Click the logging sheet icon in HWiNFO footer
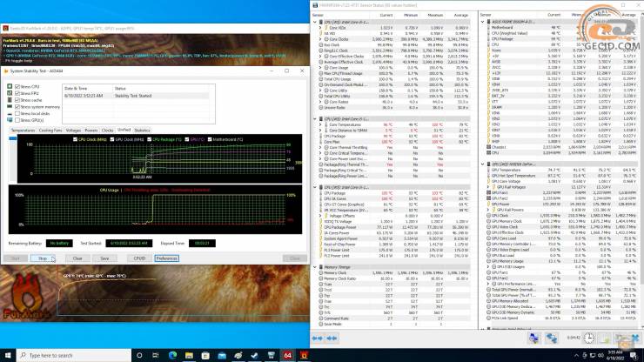 (x=605, y=339)
